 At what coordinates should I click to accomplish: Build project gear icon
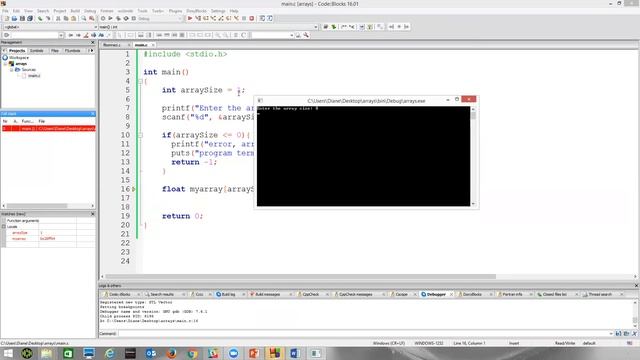(103, 18)
